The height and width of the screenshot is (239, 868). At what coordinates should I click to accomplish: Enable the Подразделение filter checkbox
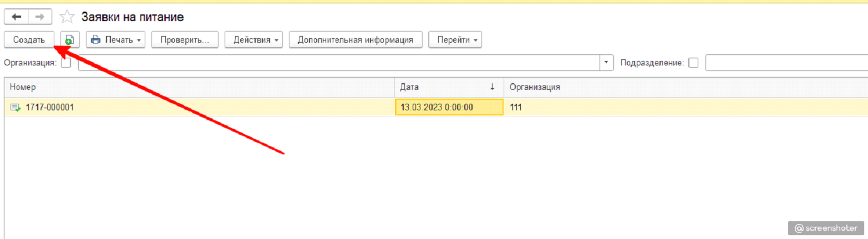tap(693, 63)
